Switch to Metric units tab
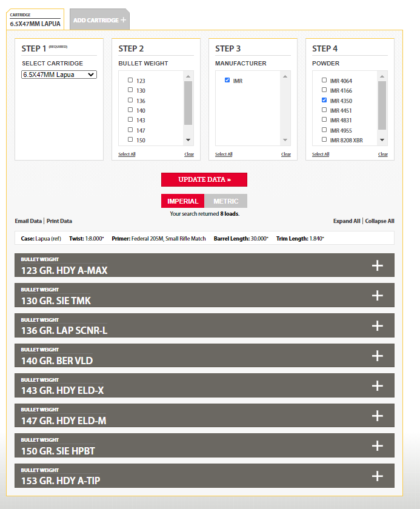This screenshot has height=509, width=420. pos(226,201)
